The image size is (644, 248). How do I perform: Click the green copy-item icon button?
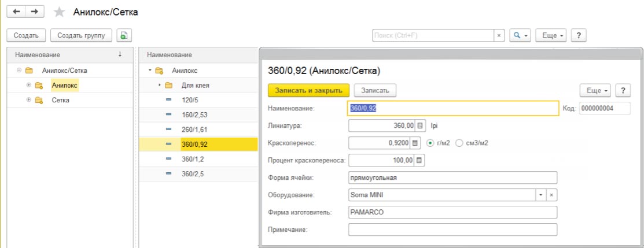[x=124, y=35]
